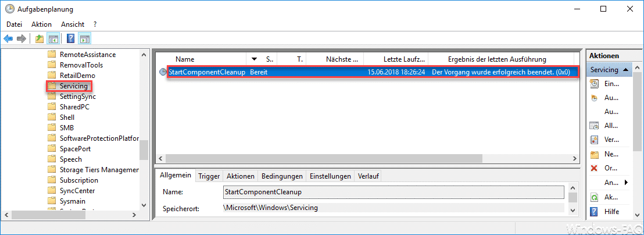The height and width of the screenshot is (235, 644).
Task: Click the 'S..' status column header
Action: [x=270, y=59]
